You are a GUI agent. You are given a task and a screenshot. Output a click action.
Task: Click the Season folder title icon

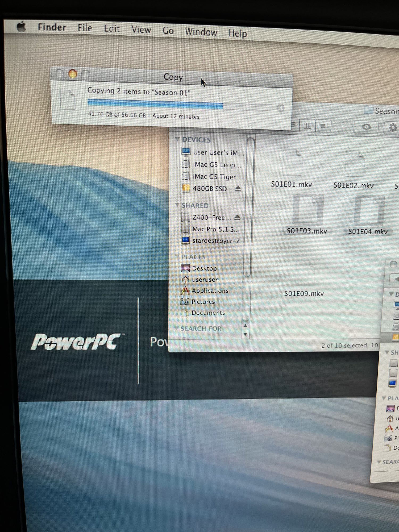[368, 110]
